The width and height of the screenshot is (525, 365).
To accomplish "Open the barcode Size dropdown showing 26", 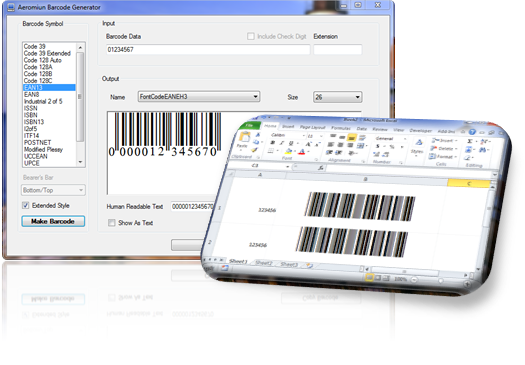I will (338, 97).
